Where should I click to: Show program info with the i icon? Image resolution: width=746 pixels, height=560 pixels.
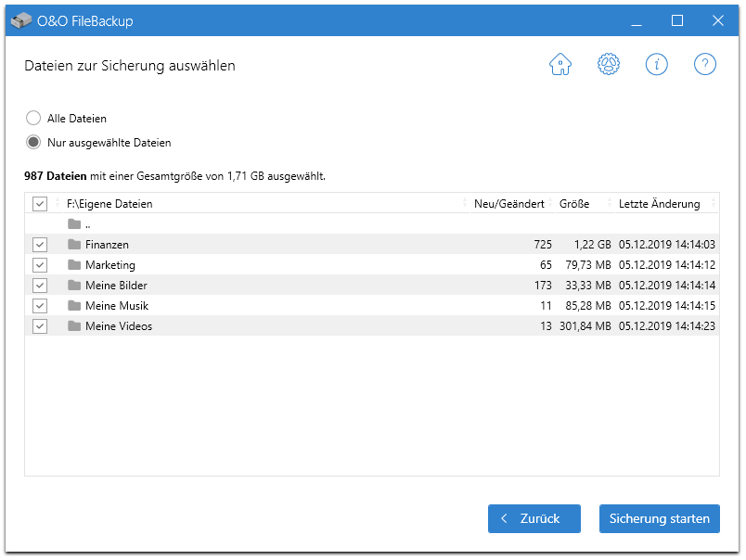657,64
